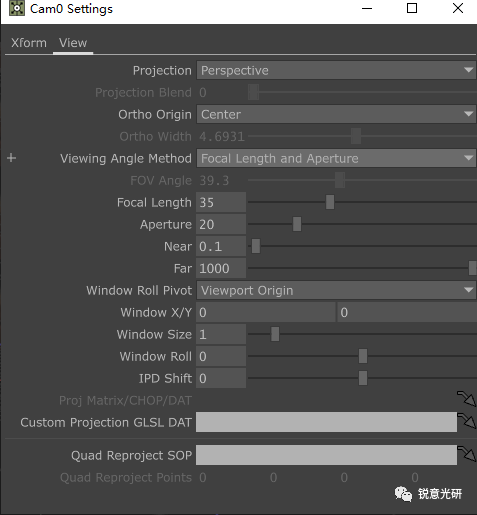Open the Window Roll Pivot dropdown
477x515 pixels.
pos(336,290)
